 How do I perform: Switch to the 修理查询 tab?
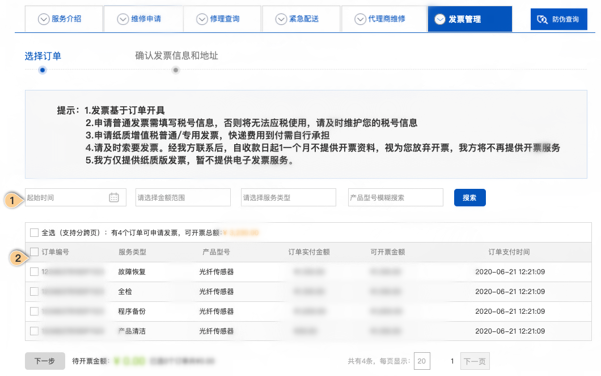(x=222, y=18)
